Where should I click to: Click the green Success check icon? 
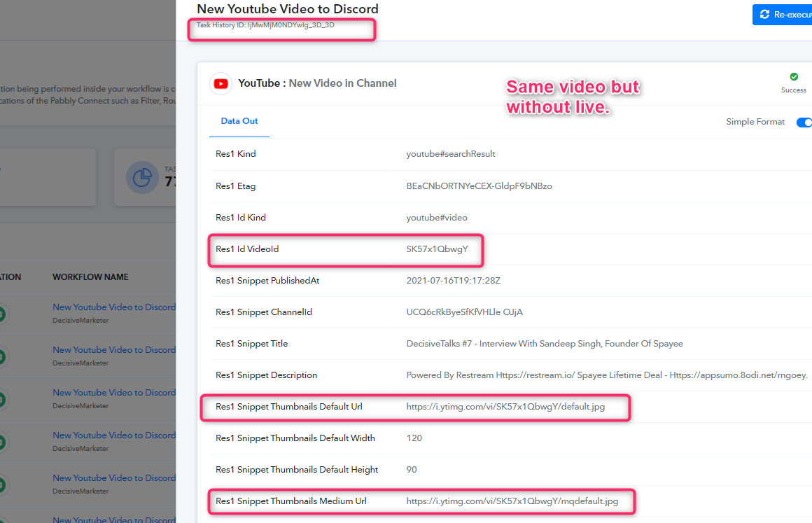coord(794,76)
